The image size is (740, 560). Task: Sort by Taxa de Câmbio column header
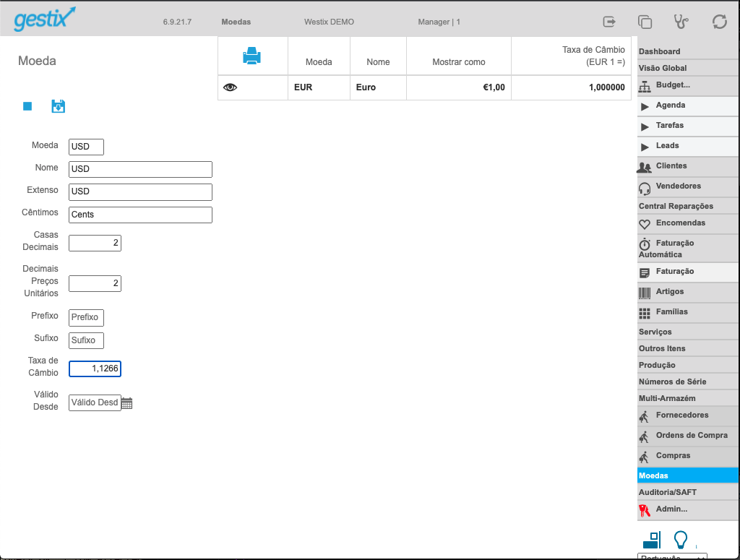click(x=593, y=56)
